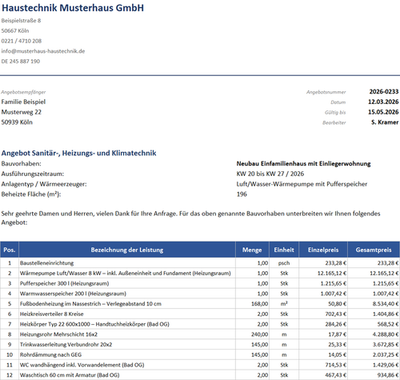
Task: Select the recipient name Familie Beispiel
Action: (x=23, y=102)
